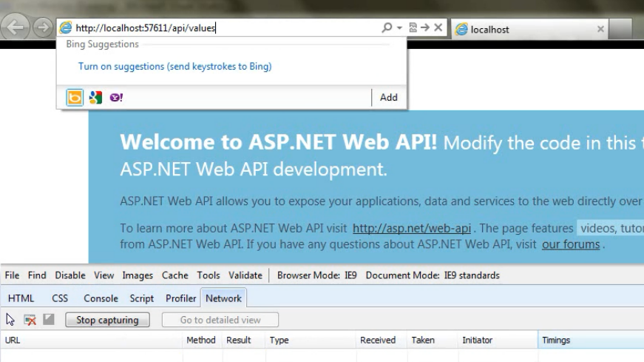Switch to the CSS tab
Screen dimensions: 644x362
pyautogui.click(x=60, y=298)
